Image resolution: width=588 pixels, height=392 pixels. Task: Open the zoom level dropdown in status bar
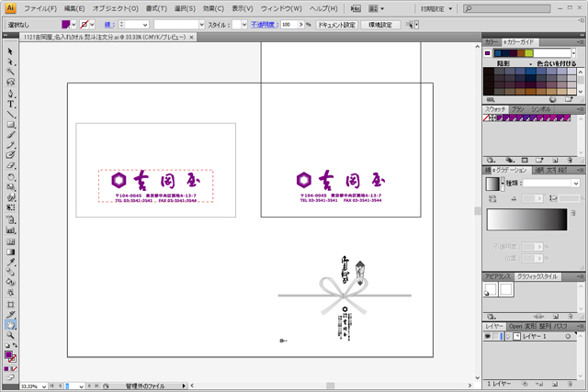43,386
